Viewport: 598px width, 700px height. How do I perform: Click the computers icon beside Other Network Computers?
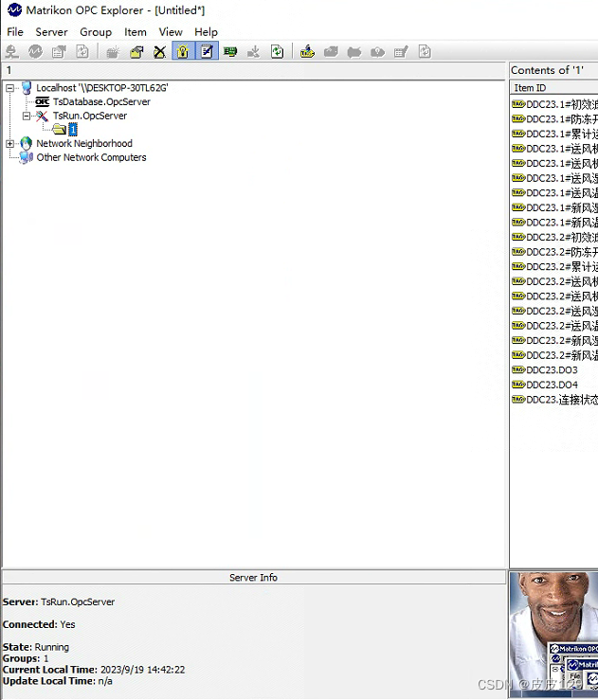27,157
